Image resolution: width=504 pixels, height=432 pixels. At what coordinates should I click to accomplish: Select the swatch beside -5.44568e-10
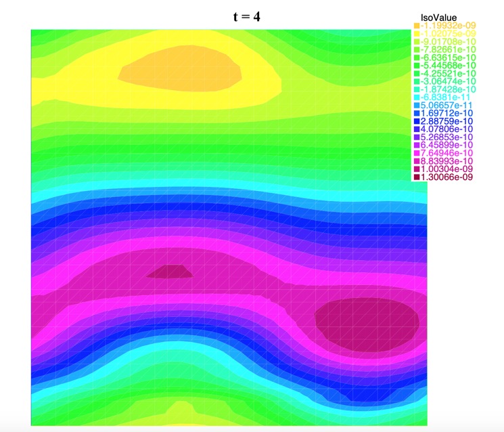[417, 66]
